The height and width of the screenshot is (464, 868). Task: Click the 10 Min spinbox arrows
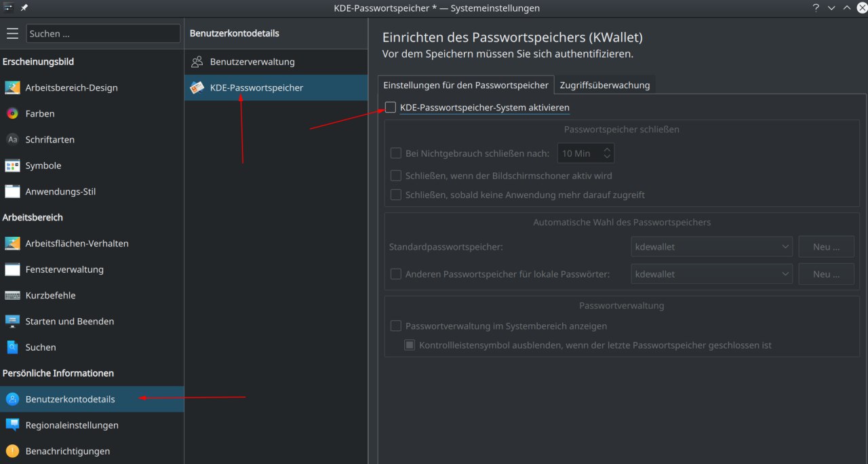point(608,153)
